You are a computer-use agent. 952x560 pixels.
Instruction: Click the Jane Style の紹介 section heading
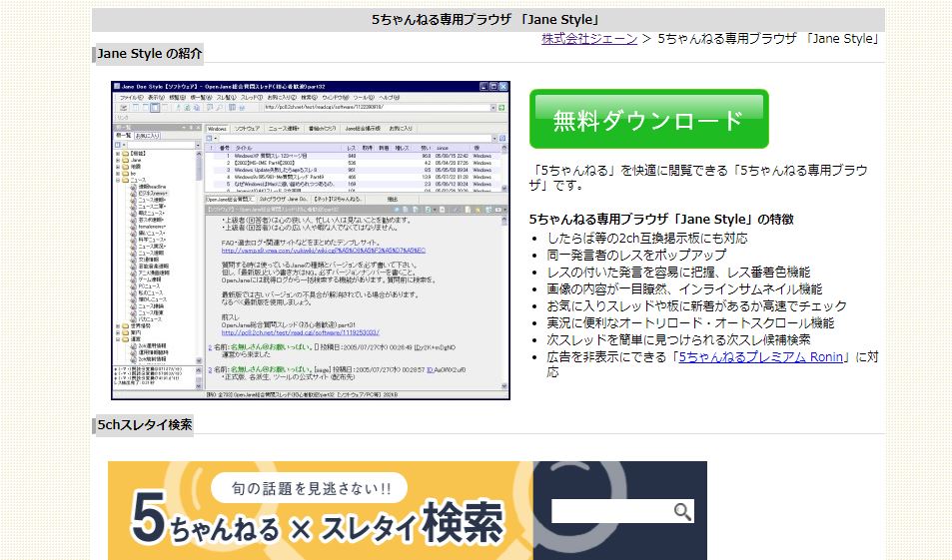tap(150, 53)
